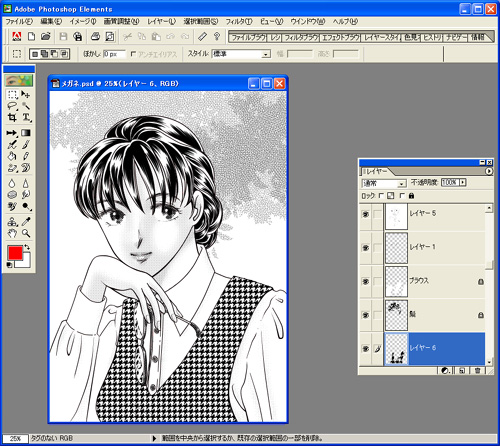Screen dimensions: 500x446
Task: Create a new file with toolbar icon
Action: point(31,36)
